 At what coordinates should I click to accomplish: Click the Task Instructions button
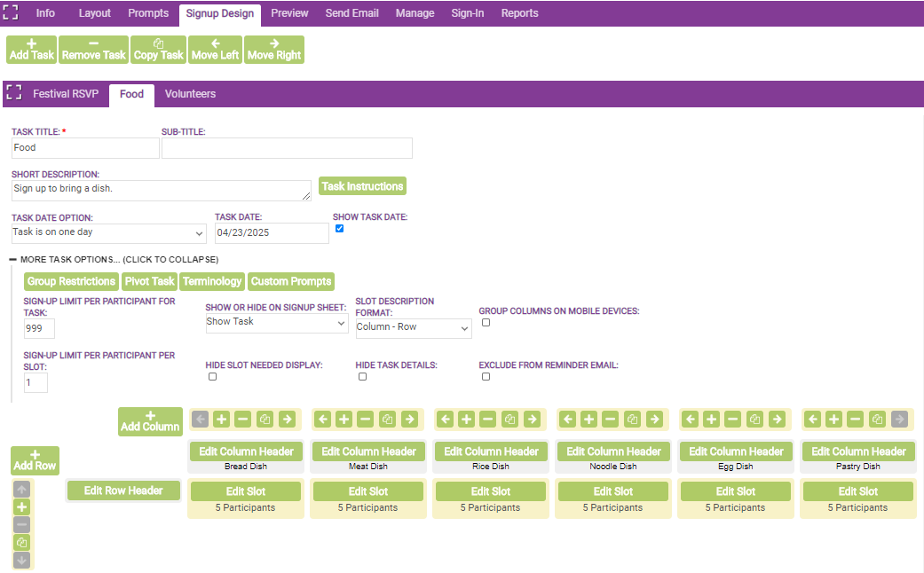pyautogui.click(x=362, y=186)
